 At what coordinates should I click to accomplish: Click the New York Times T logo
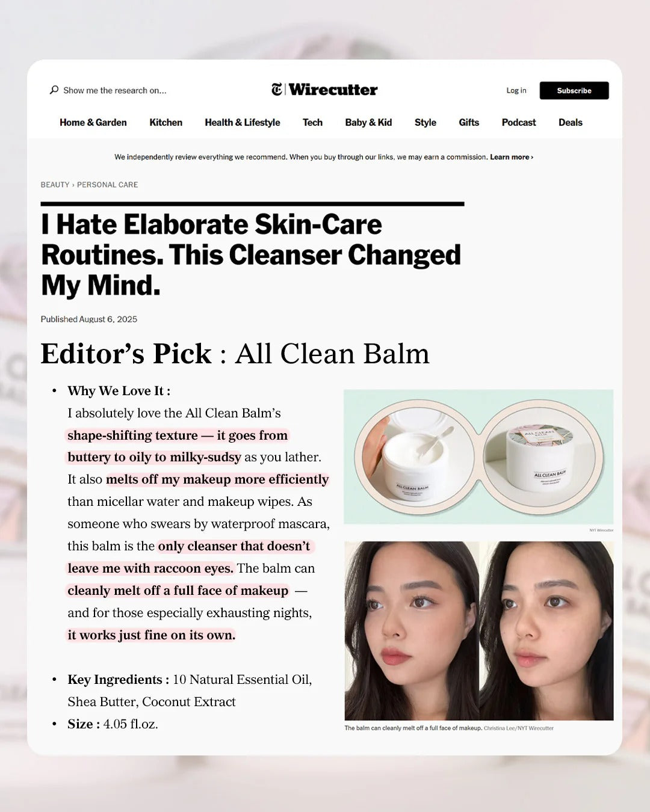pos(276,90)
